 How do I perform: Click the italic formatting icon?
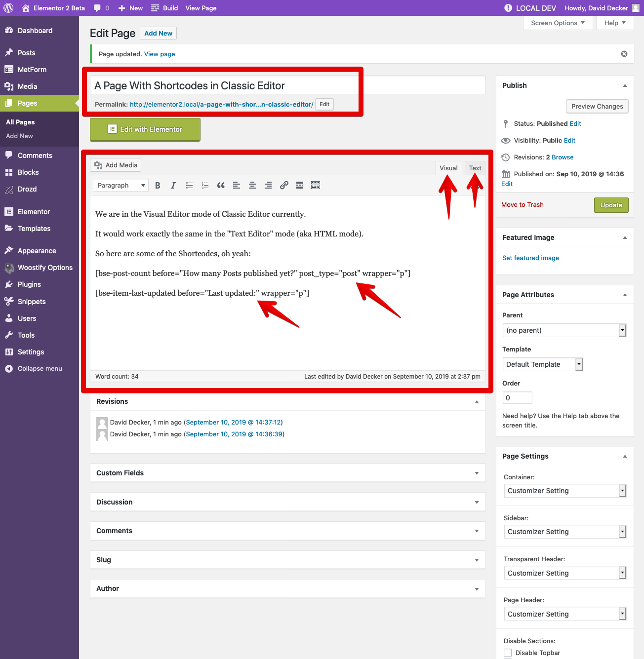(173, 186)
